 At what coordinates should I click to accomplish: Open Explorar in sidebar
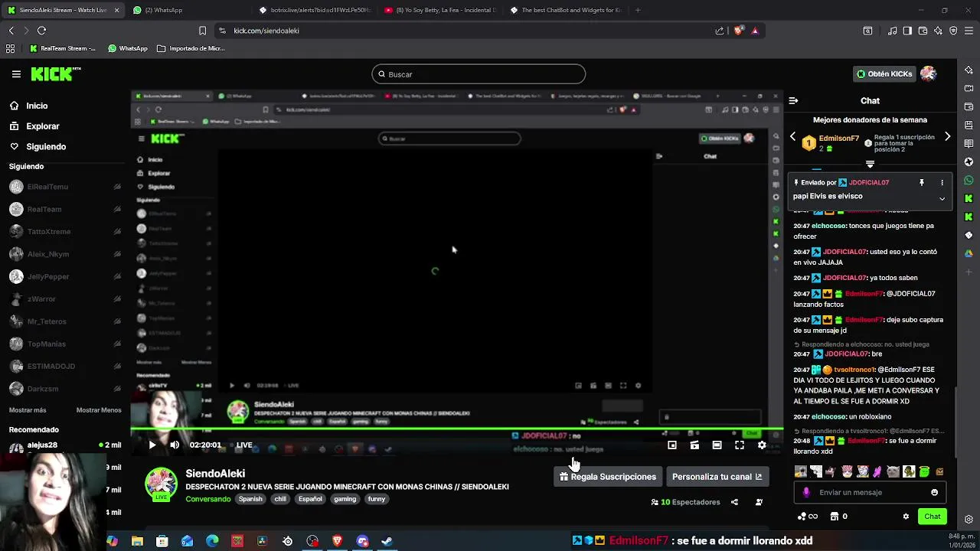(x=34, y=126)
